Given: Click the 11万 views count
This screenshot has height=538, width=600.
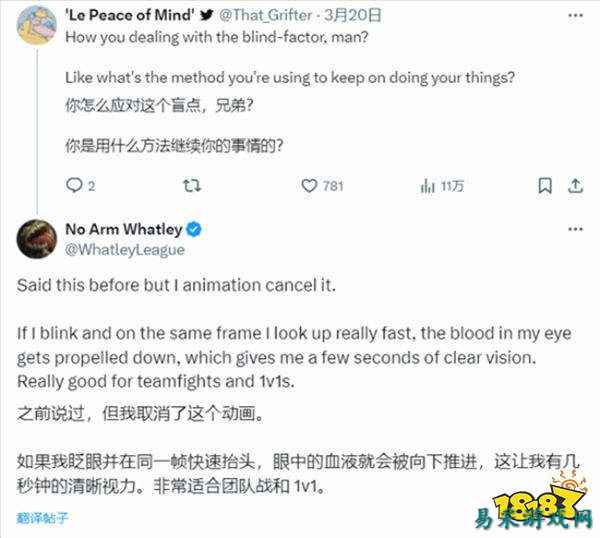Looking at the screenshot, I should [x=452, y=186].
